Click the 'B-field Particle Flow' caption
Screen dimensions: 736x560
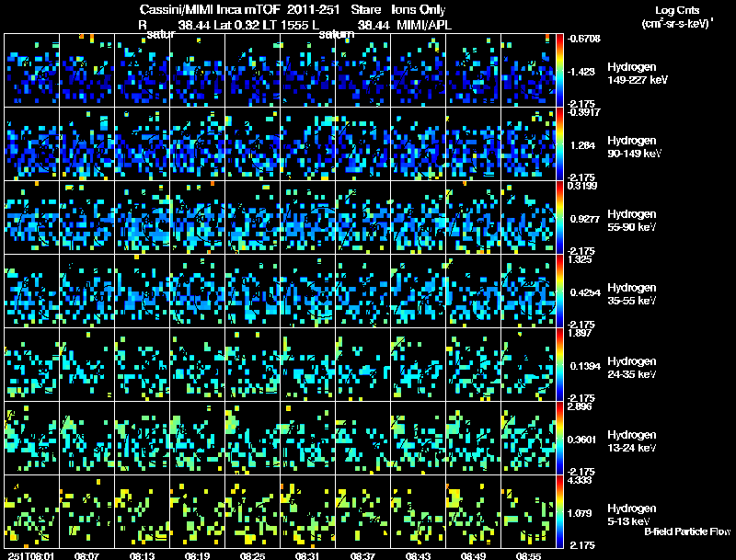[x=687, y=531]
